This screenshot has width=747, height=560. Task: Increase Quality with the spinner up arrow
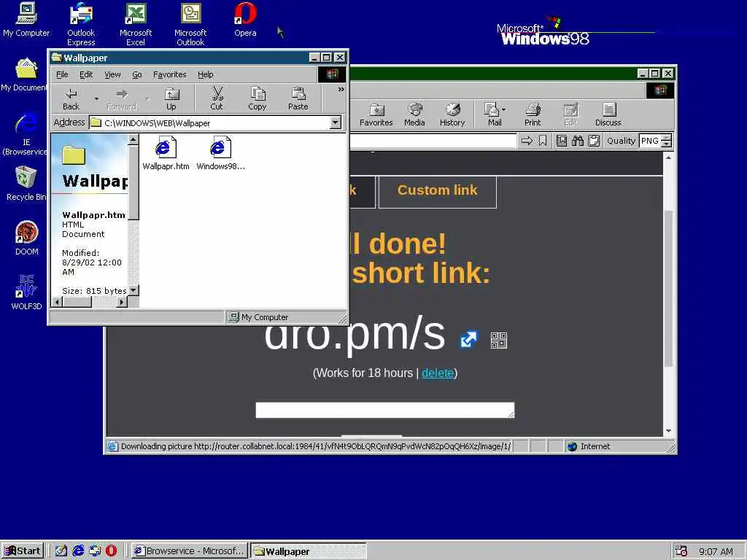[x=667, y=138]
